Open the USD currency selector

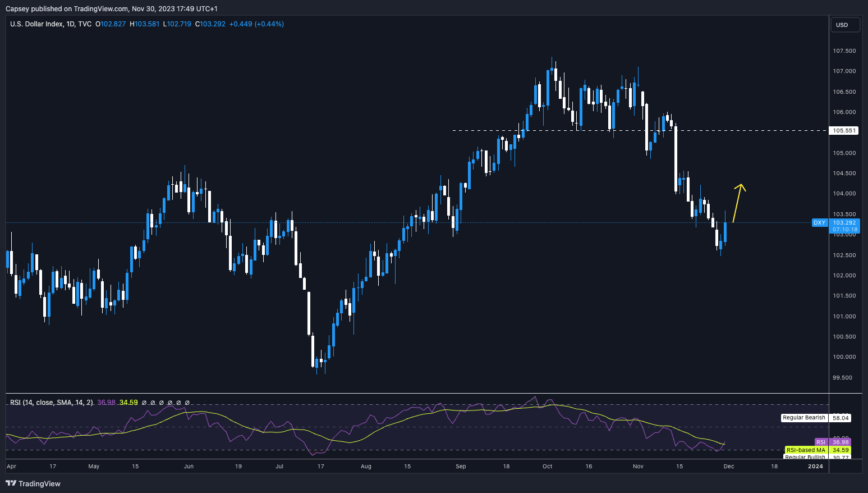tap(844, 25)
